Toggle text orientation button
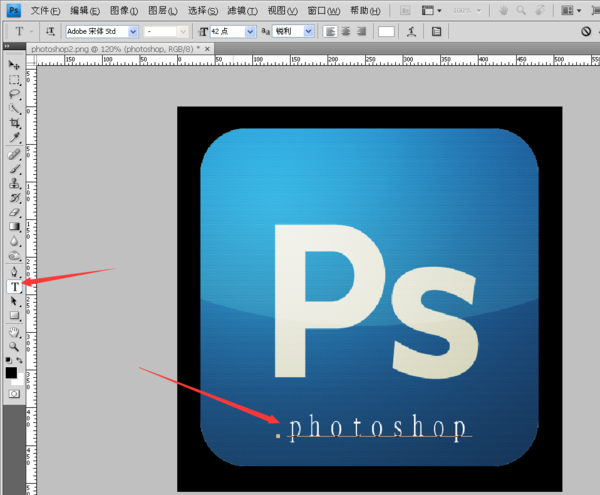 (x=50, y=31)
